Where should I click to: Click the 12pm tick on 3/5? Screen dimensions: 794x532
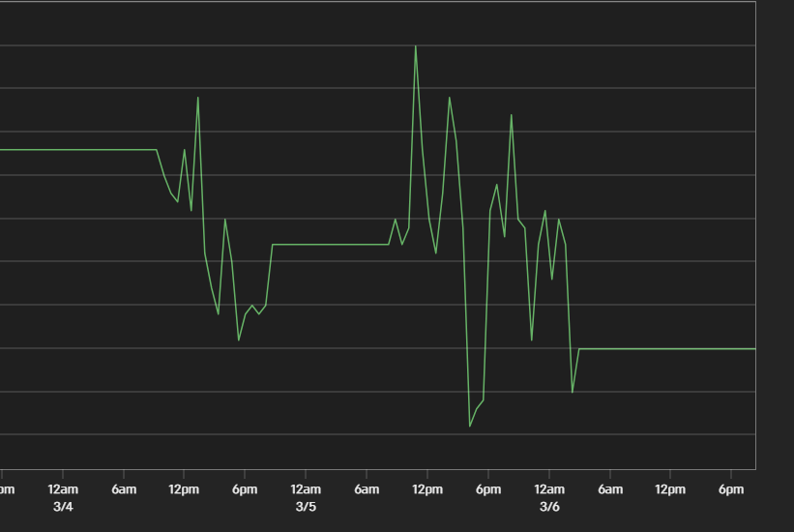tap(427, 489)
